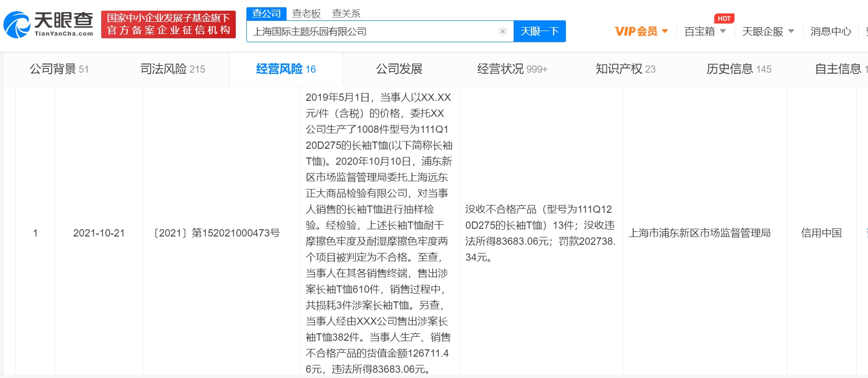Clear the search box text
The width and height of the screenshot is (868, 378).
[503, 31]
